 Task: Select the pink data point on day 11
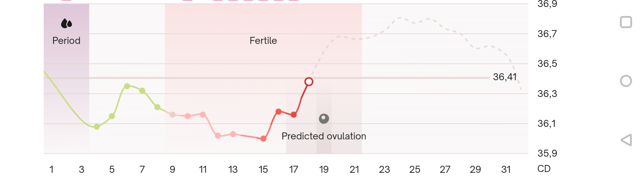click(203, 115)
